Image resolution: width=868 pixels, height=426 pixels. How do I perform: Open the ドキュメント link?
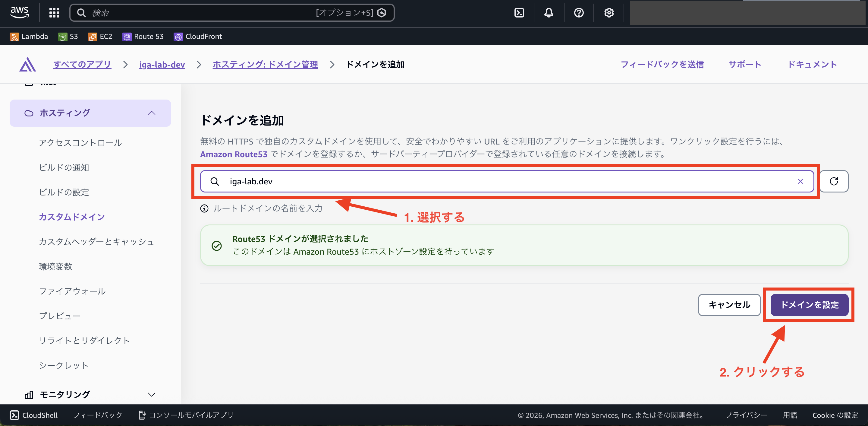[812, 65]
